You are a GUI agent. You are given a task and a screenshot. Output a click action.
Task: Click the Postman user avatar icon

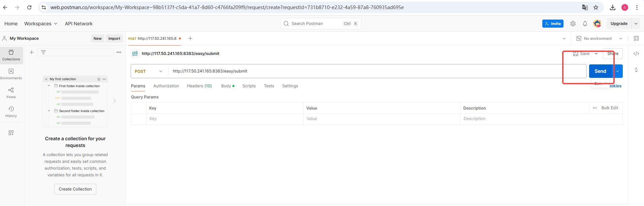click(x=597, y=24)
